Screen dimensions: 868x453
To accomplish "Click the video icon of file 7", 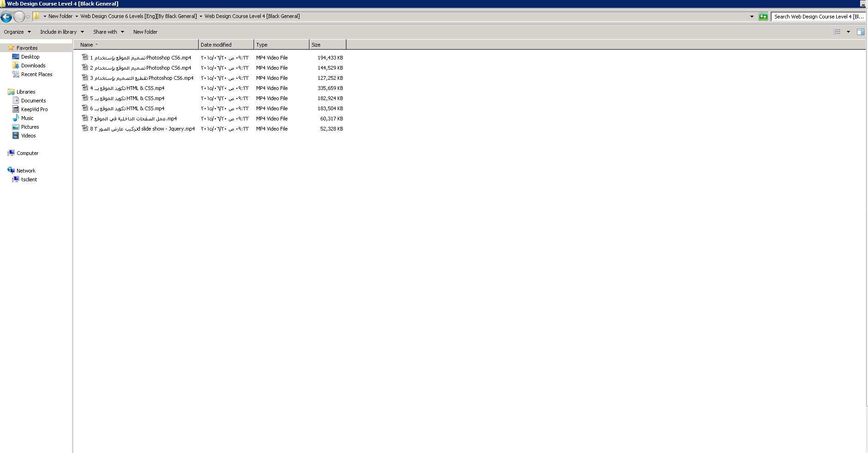I will coord(85,119).
